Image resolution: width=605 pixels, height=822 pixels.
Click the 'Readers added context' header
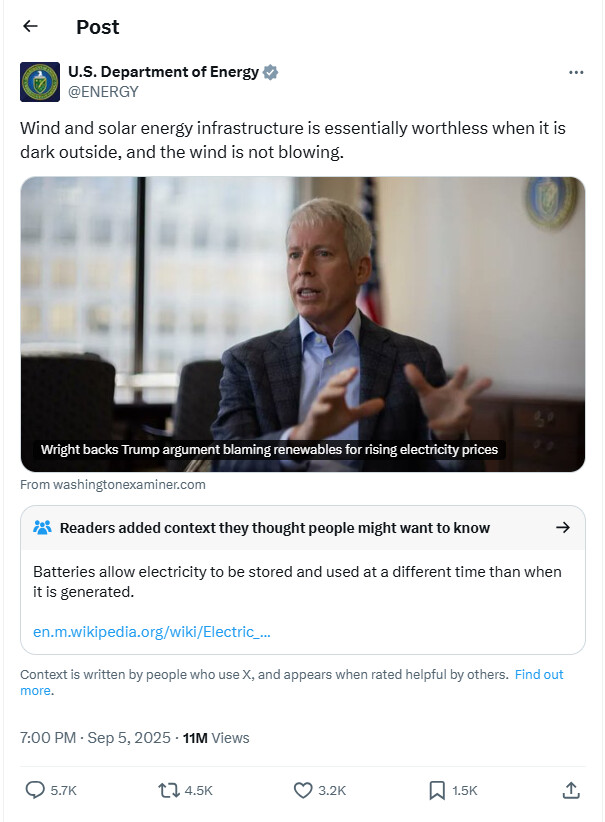click(275, 527)
